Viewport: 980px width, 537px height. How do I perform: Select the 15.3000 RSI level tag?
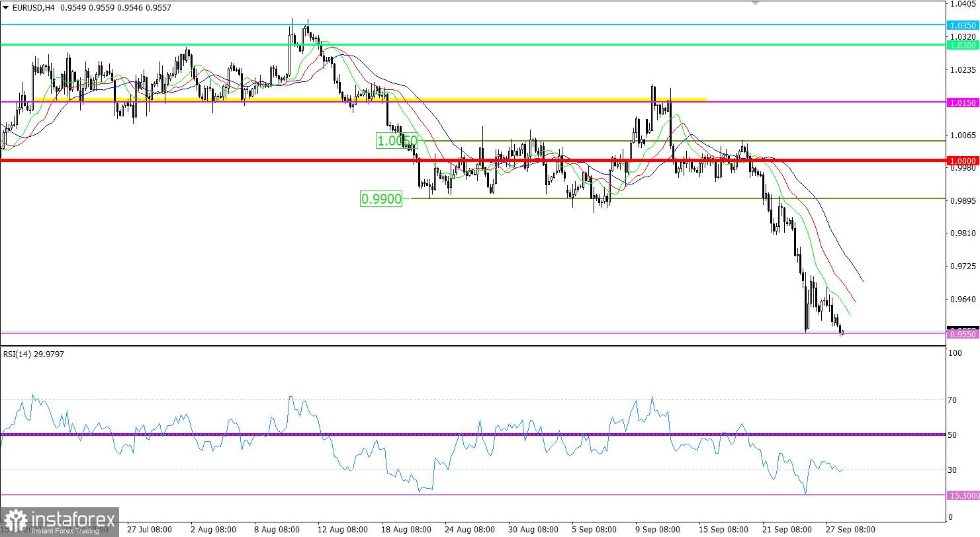point(963,495)
